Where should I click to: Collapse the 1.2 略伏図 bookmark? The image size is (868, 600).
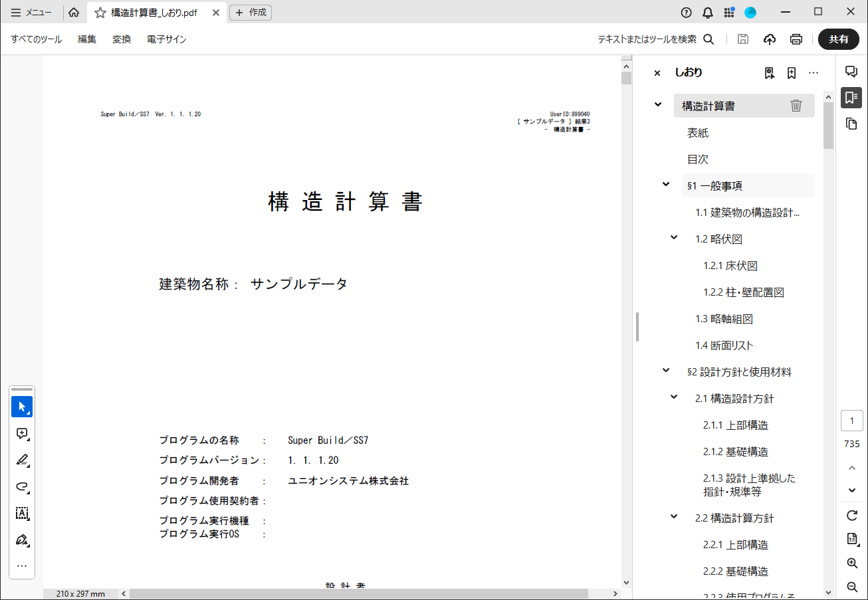click(674, 237)
